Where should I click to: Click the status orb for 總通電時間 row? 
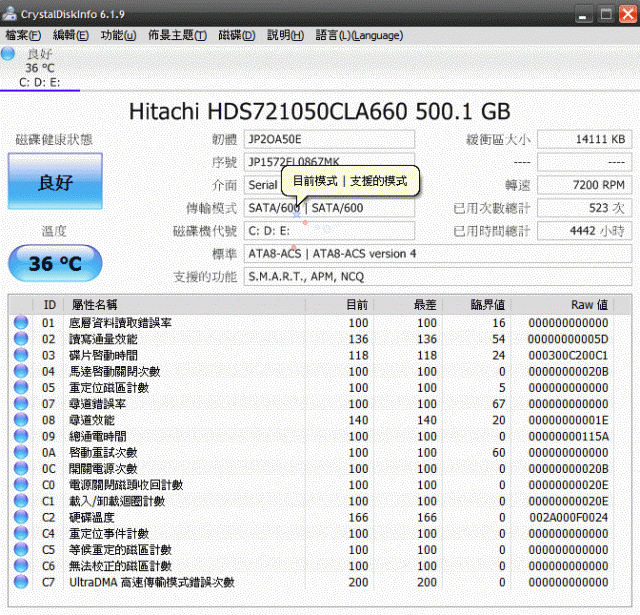(x=21, y=436)
